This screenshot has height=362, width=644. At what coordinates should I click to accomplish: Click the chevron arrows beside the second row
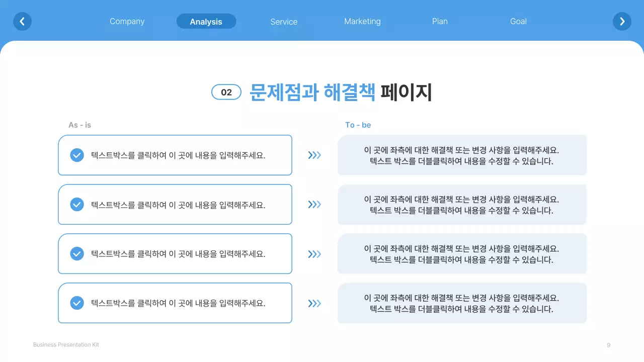314,205
